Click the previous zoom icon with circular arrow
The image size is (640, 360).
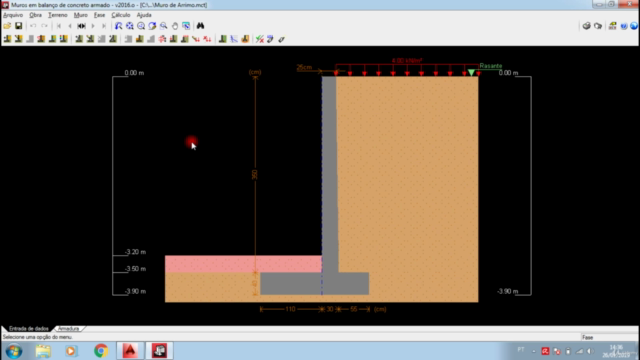pyautogui.click(x=152, y=26)
